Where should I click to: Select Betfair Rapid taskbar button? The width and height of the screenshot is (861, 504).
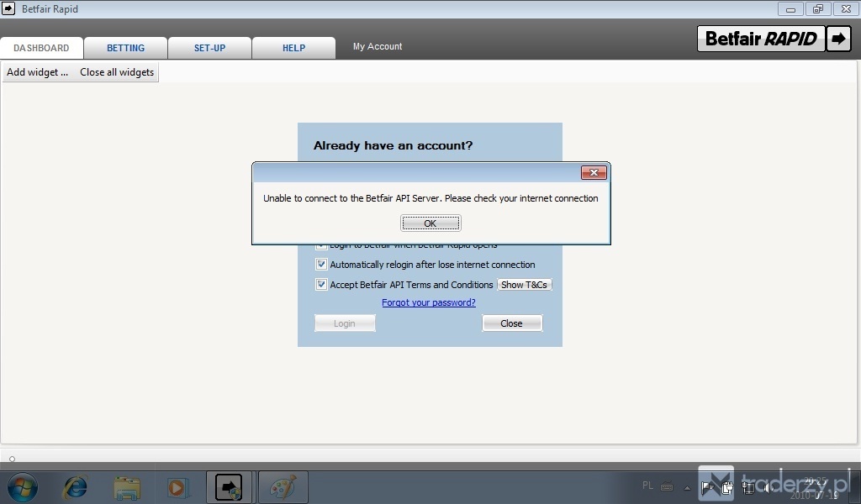point(229,487)
